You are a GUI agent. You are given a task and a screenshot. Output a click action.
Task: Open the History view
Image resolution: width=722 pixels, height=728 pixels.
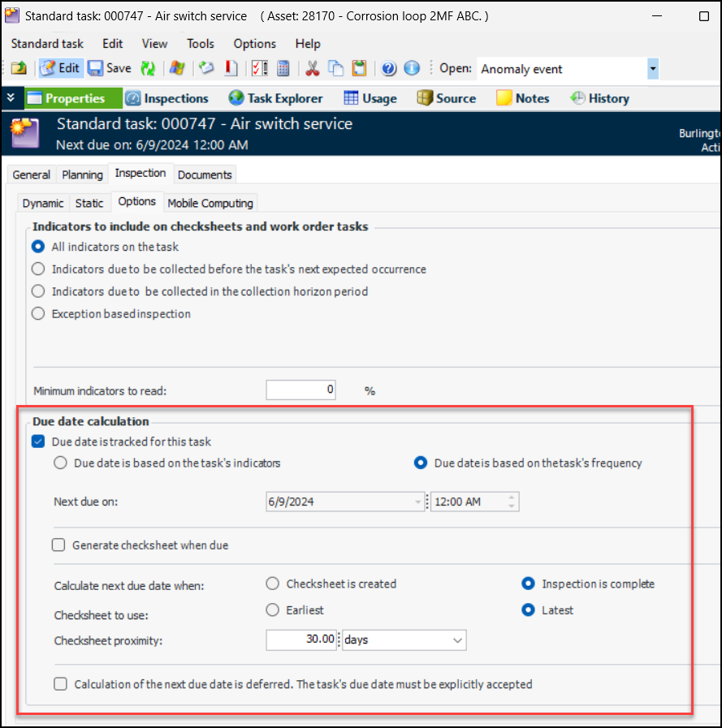pos(600,98)
